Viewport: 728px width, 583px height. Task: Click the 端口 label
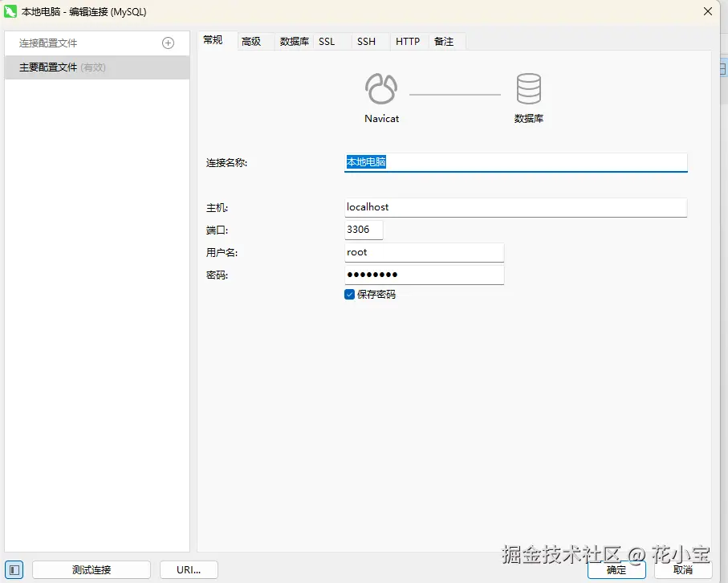pyautogui.click(x=218, y=230)
